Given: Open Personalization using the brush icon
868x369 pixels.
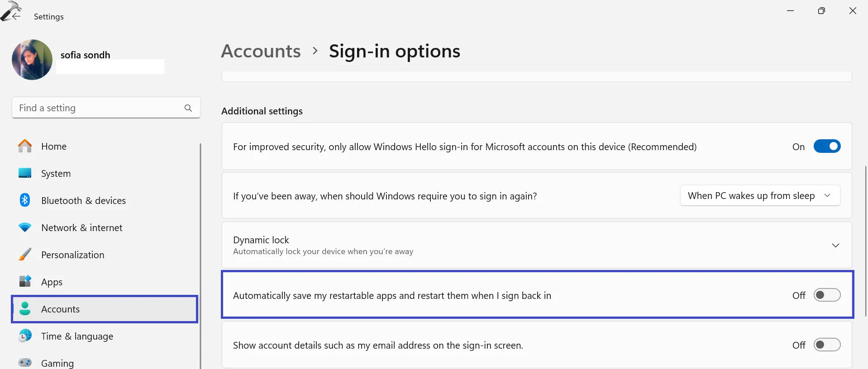Looking at the screenshot, I should point(24,255).
